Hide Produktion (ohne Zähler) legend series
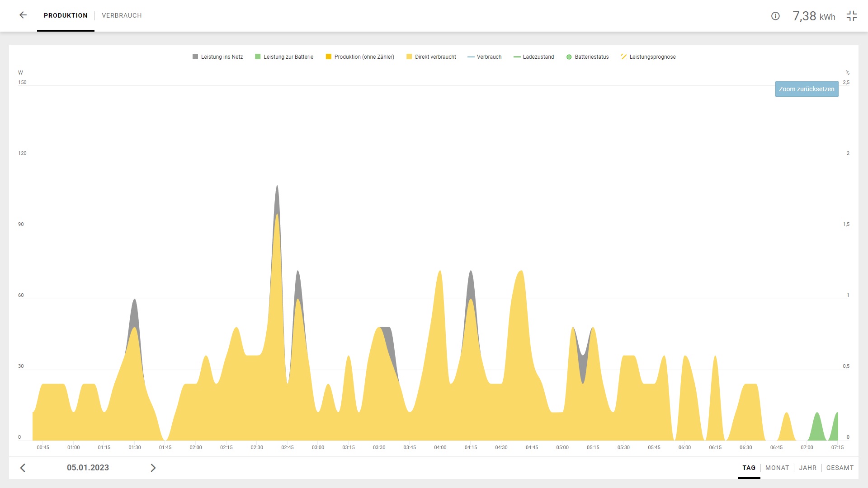The height and width of the screenshot is (488, 868). 360,57
